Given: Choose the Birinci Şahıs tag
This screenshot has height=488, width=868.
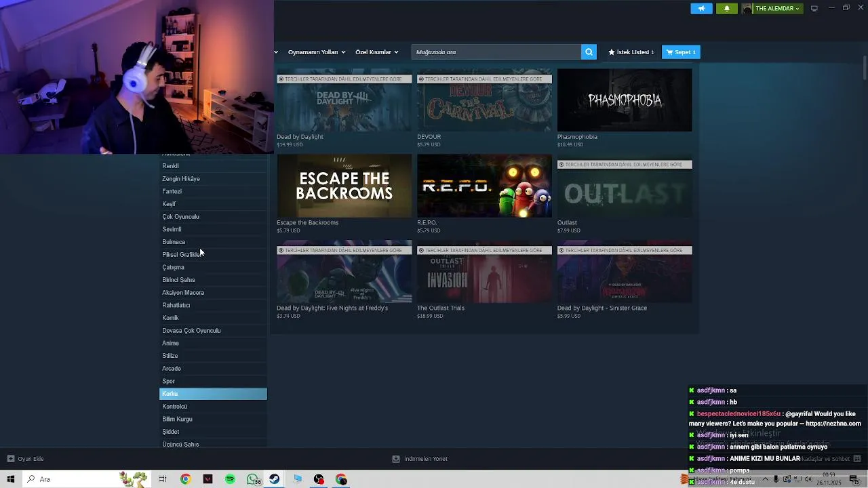Looking at the screenshot, I should (x=213, y=280).
